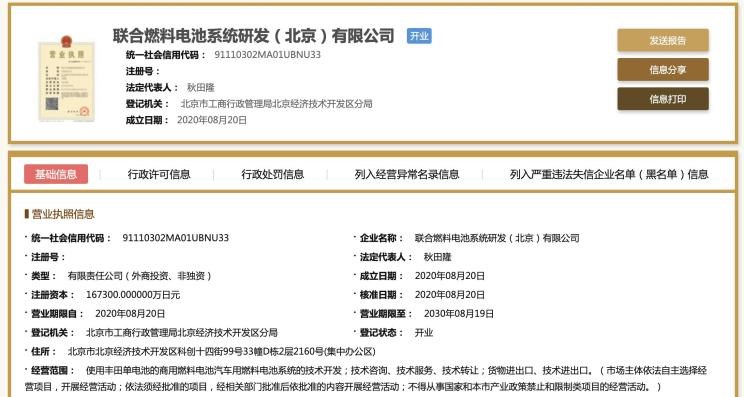Click the 信息分享 button

(x=663, y=70)
